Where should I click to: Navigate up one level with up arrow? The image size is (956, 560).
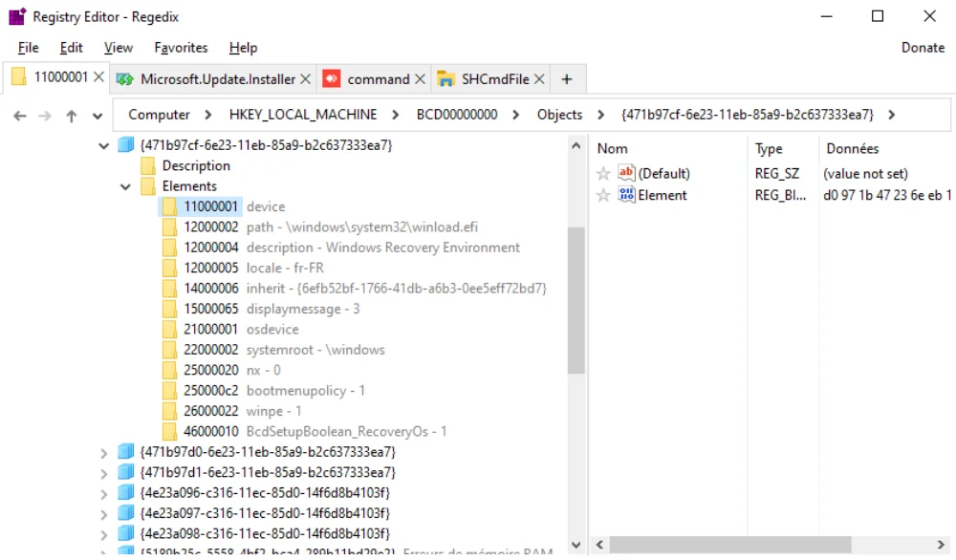(x=72, y=116)
